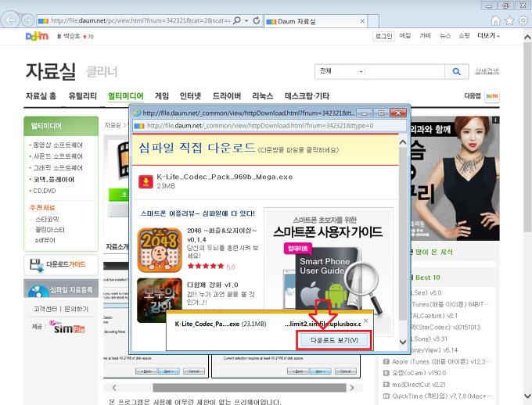
Task: Click the search magnifier in address bar
Action: pyautogui.click(x=237, y=20)
